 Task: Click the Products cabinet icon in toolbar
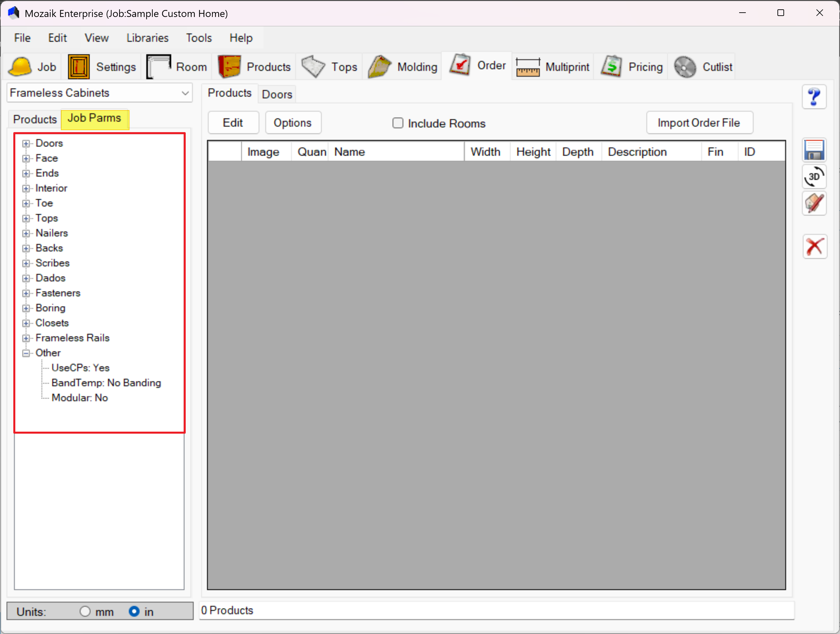(x=229, y=67)
